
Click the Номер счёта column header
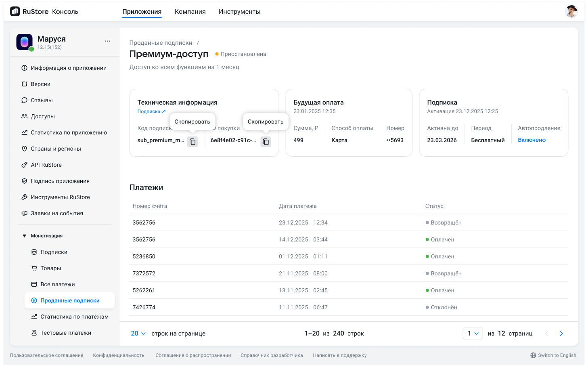click(x=150, y=206)
